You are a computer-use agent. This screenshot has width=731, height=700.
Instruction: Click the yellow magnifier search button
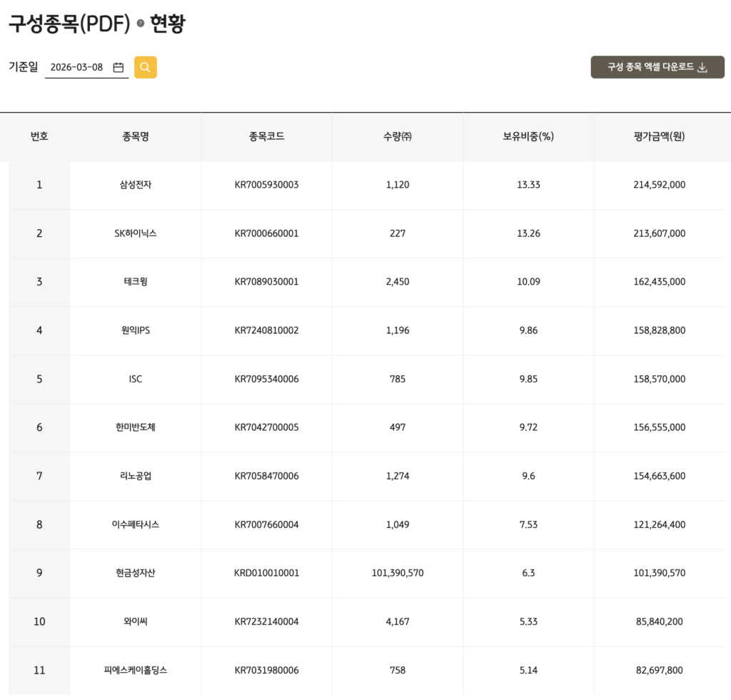[x=146, y=67]
